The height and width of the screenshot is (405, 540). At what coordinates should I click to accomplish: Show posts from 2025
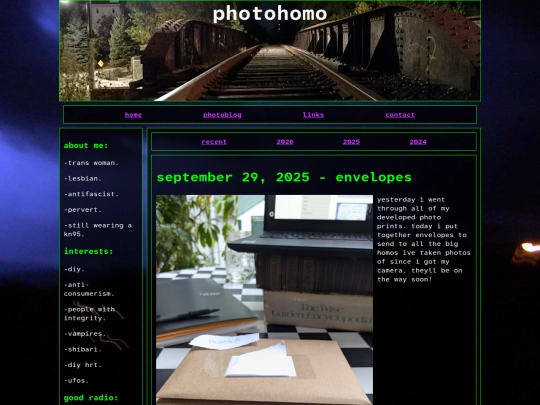(x=351, y=142)
